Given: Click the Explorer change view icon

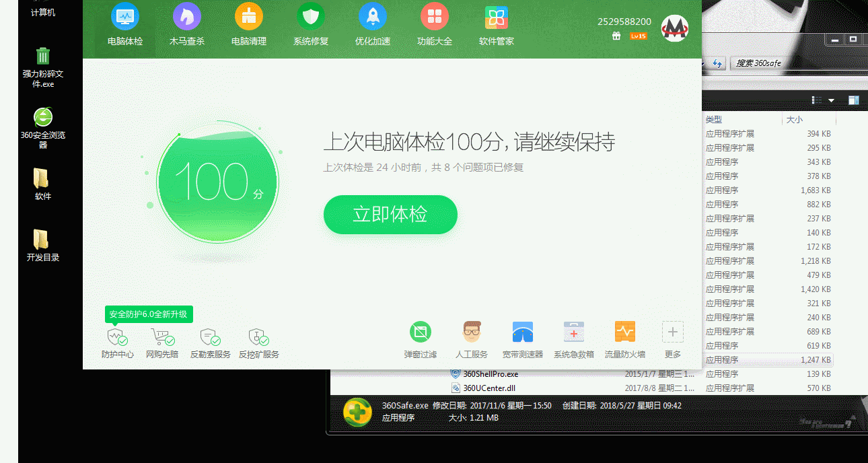Looking at the screenshot, I should (x=817, y=100).
